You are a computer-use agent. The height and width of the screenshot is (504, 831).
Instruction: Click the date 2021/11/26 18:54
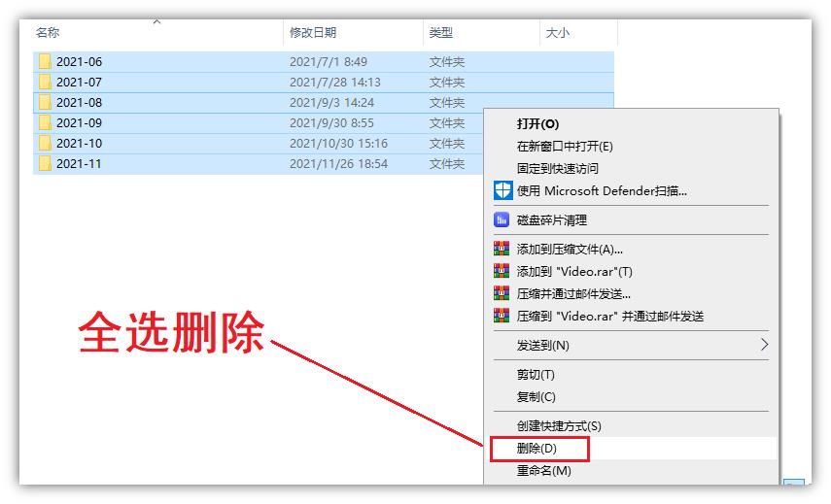point(338,163)
